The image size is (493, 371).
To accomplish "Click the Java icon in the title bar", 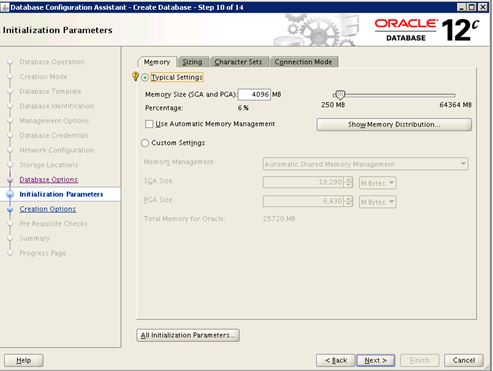I will (5, 7).
